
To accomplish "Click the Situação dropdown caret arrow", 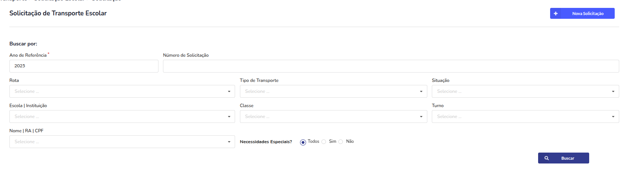I will [x=613, y=91].
